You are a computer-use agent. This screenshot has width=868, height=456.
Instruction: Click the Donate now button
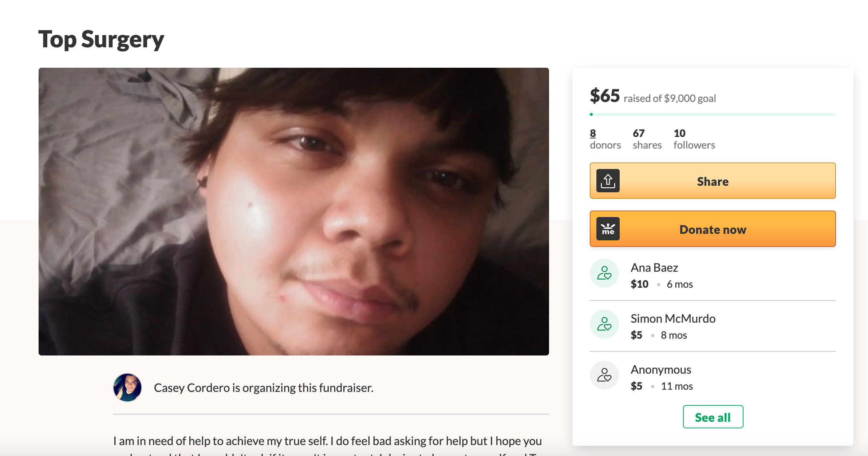(713, 229)
